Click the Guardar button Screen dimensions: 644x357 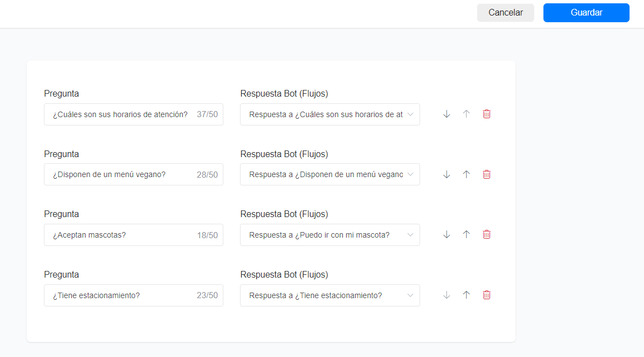click(x=586, y=13)
